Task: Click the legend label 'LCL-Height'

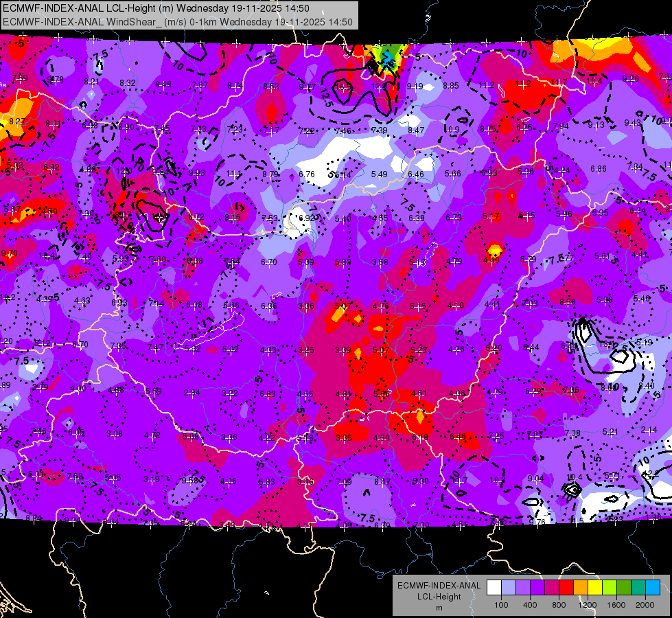Action: [439, 597]
